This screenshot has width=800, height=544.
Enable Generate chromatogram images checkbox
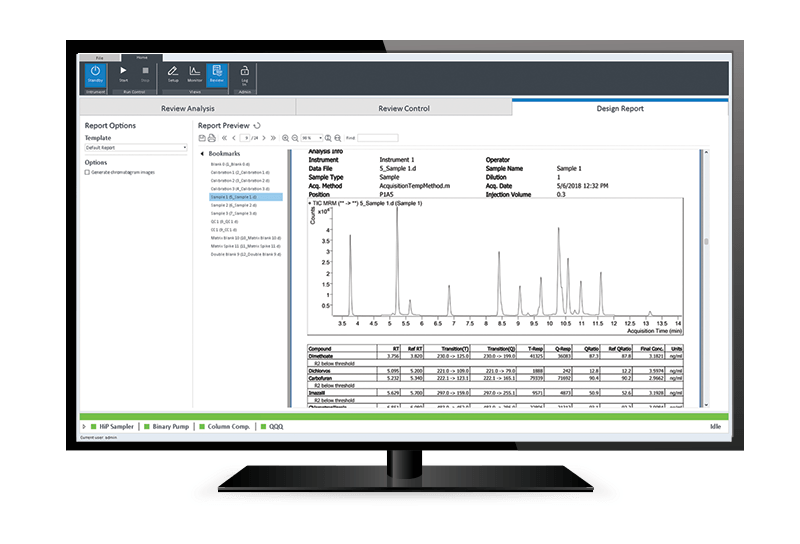88,172
